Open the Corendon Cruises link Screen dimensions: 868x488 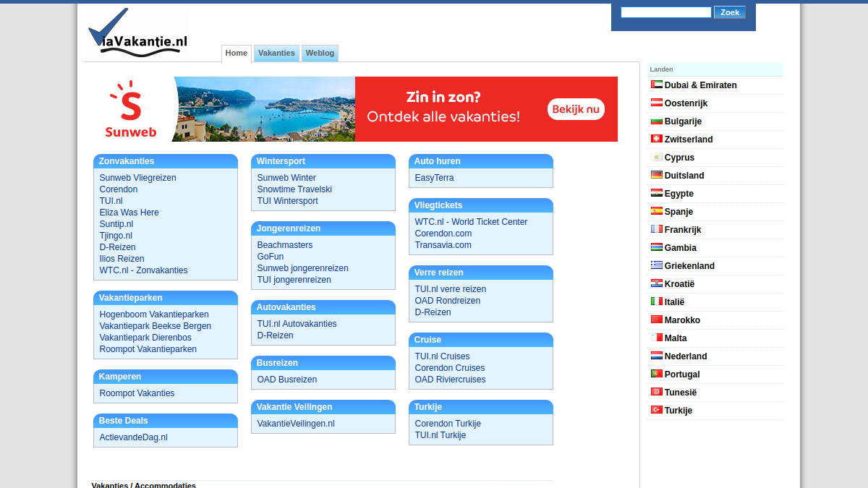tap(450, 368)
